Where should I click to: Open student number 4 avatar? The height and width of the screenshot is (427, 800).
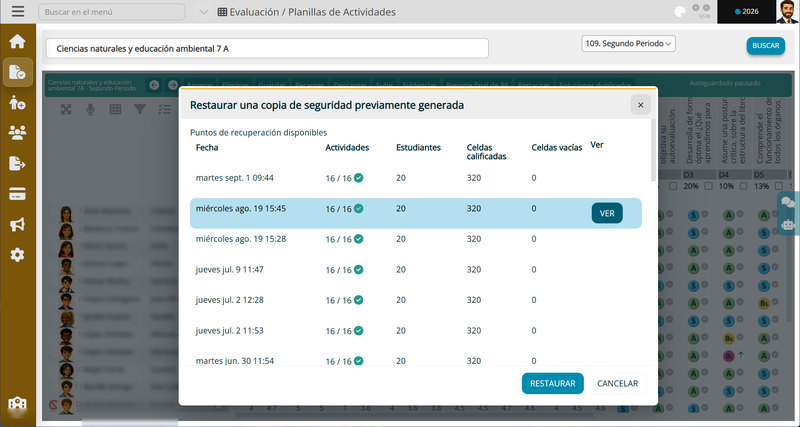66,266
